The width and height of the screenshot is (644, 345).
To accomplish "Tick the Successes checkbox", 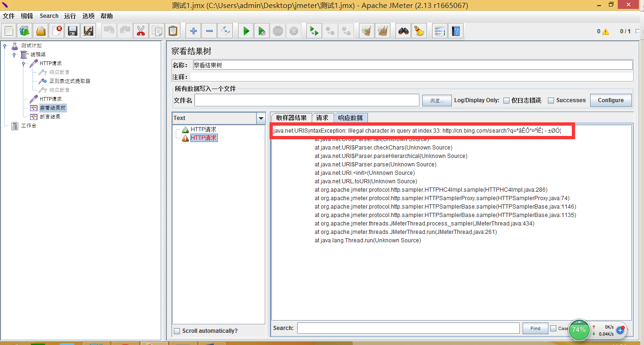I will coord(551,100).
